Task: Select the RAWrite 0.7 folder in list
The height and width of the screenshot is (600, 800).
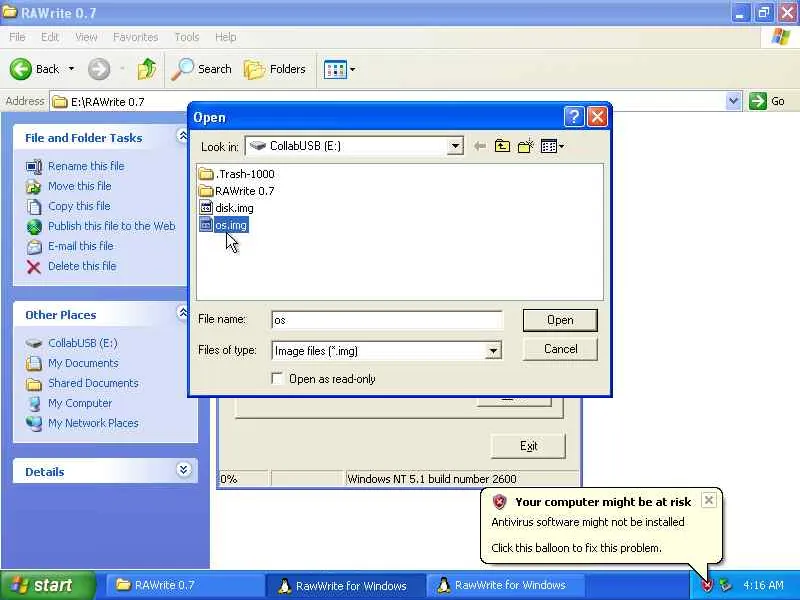Action: pyautogui.click(x=237, y=191)
